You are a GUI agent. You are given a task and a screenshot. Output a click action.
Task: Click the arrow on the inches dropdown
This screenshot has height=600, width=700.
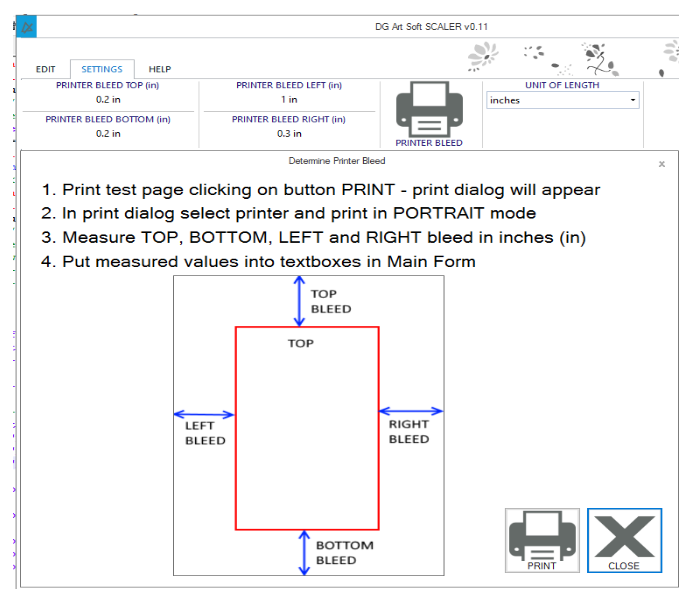click(633, 100)
